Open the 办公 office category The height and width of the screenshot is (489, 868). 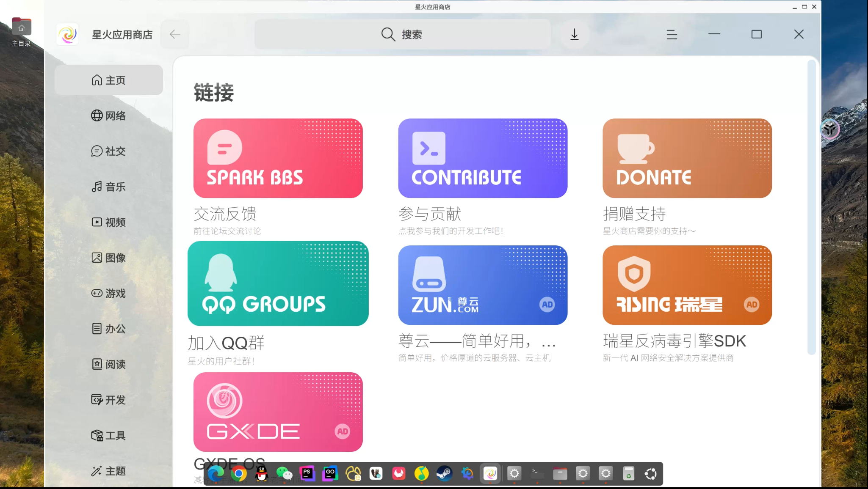coord(108,329)
